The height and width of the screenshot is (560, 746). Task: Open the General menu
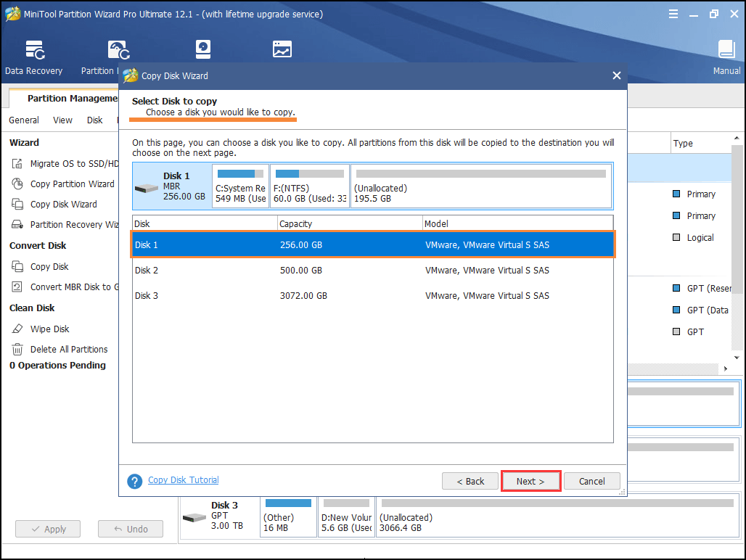point(24,120)
